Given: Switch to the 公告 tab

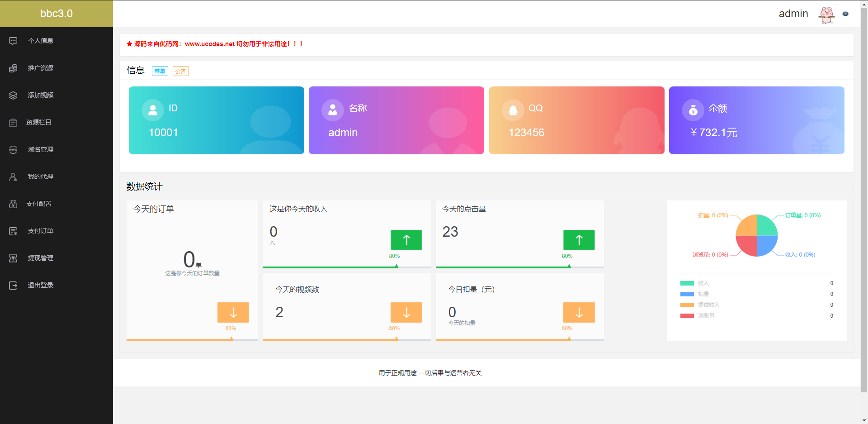Looking at the screenshot, I should coord(180,71).
